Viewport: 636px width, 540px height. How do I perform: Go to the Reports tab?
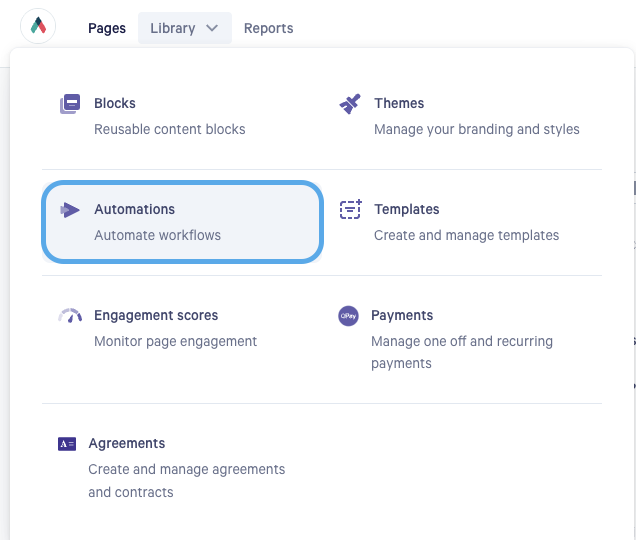[269, 28]
